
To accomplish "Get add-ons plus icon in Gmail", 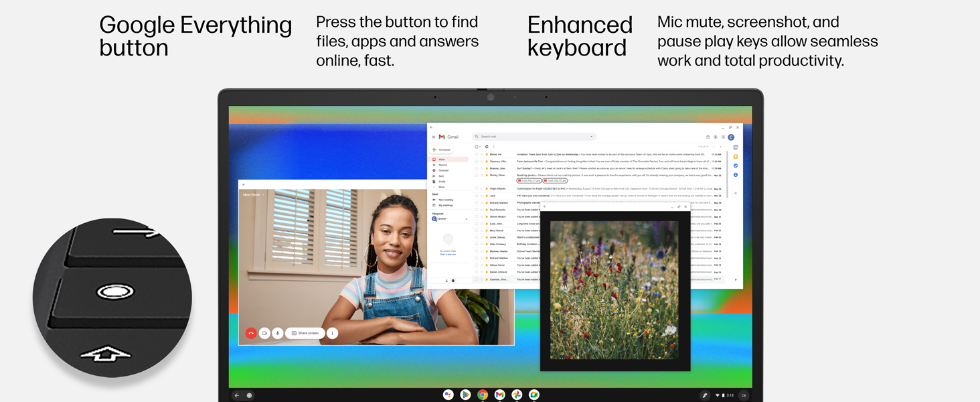I will 736,193.
